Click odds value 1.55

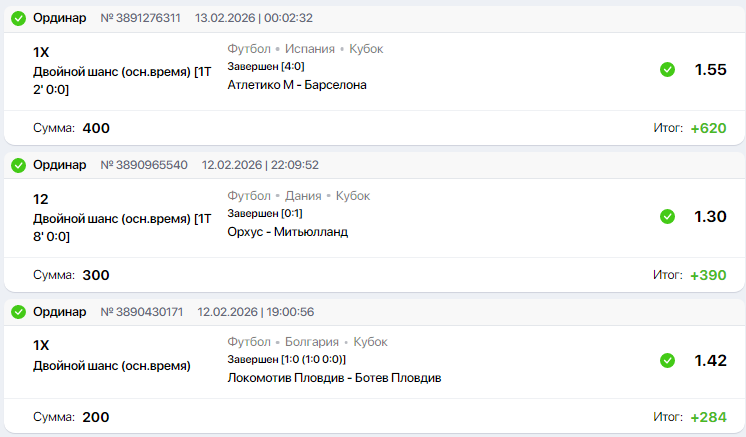[710, 70]
